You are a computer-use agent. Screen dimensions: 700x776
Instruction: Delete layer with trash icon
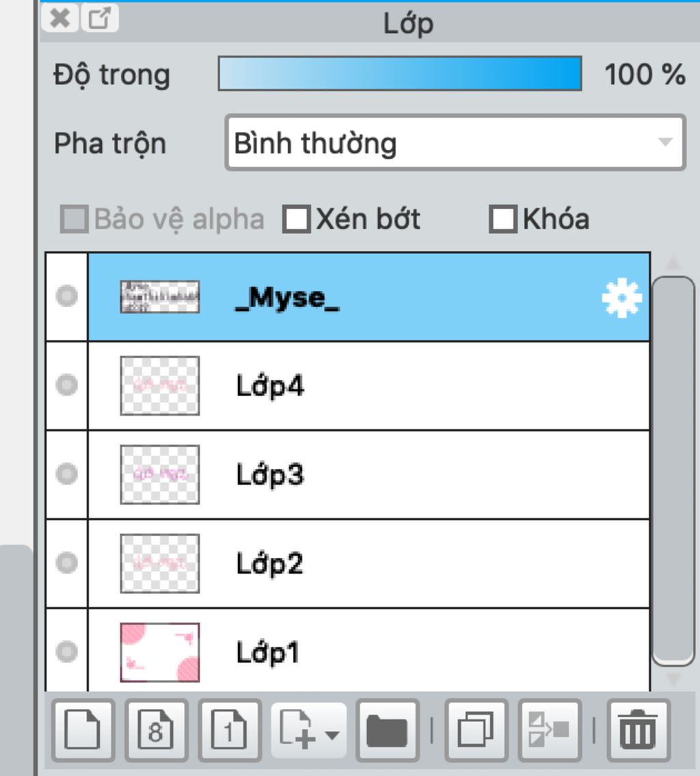click(x=638, y=730)
